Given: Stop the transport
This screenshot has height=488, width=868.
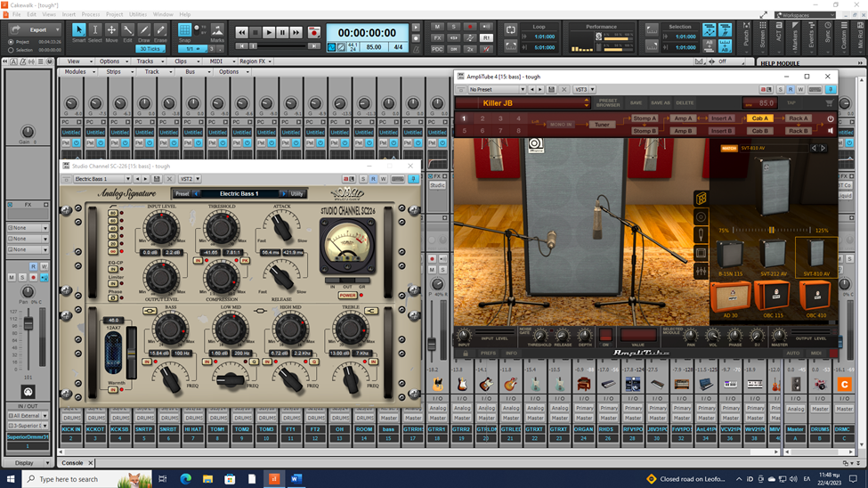Looking at the screenshot, I should (x=256, y=33).
